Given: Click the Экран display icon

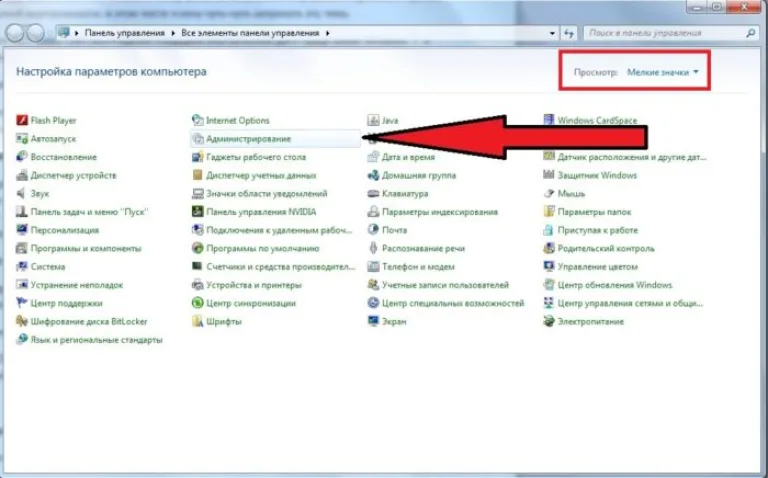Looking at the screenshot, I should pos(373,322).
